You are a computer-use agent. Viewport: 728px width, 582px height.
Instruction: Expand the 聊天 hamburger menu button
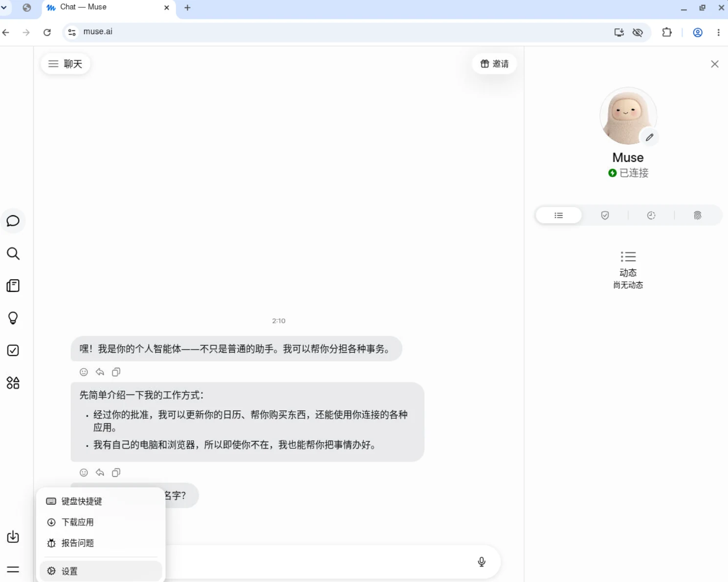pos(66,64)
